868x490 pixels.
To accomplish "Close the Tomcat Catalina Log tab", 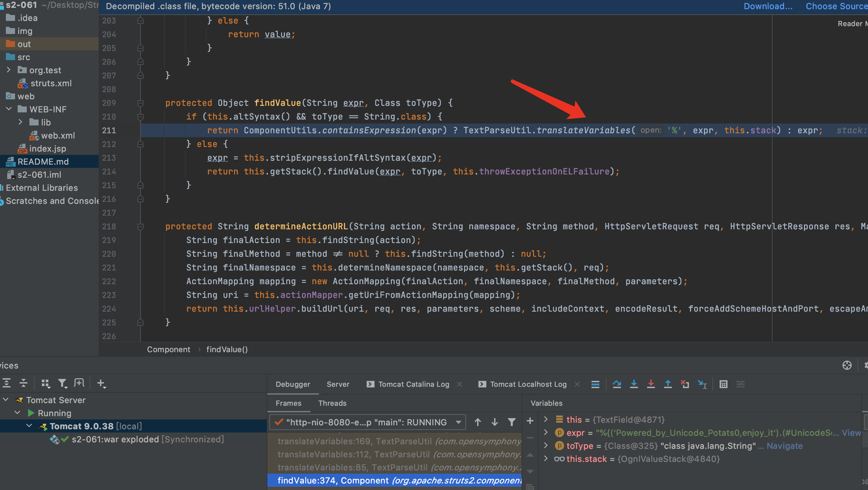I will click(459, 384).
